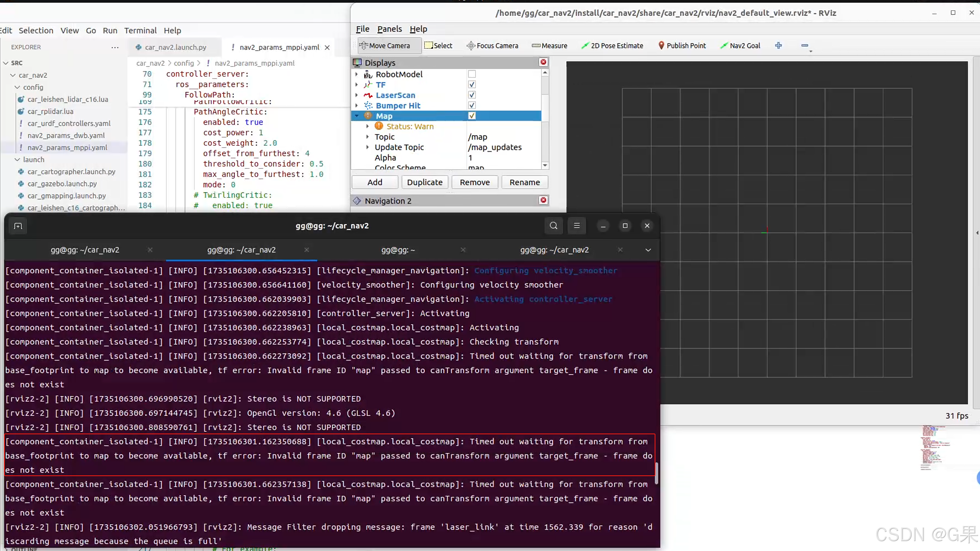Toggle the Map display checkbox

pos(472,116)
